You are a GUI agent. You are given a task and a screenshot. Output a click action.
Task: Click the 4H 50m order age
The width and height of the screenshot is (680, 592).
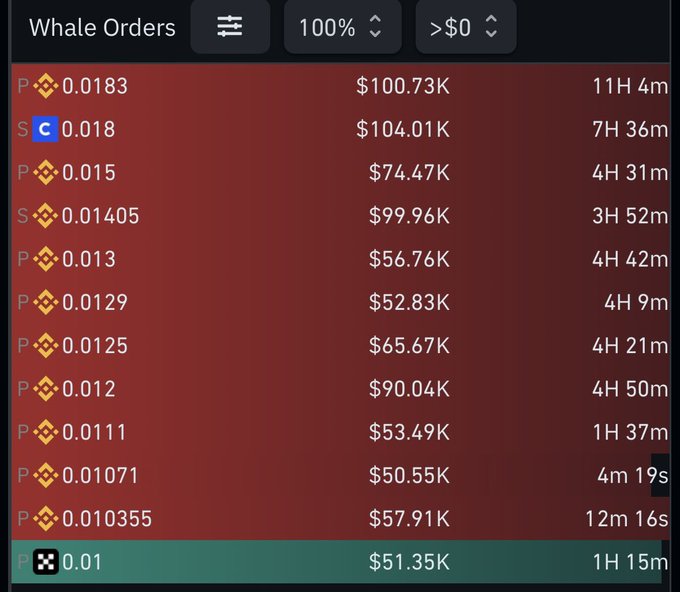tap(631, 389)
